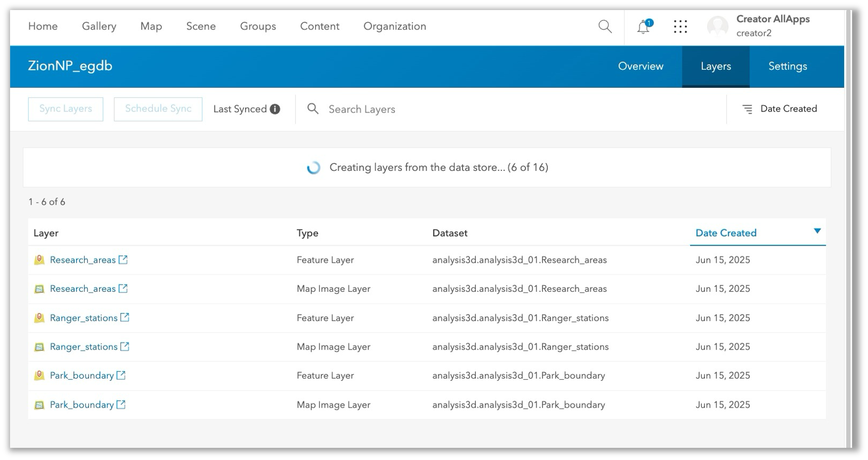Click Jun 15, 2025 in Park_boundary Map Image row
The width and height of the screenshot is (868, 460).
723,405
